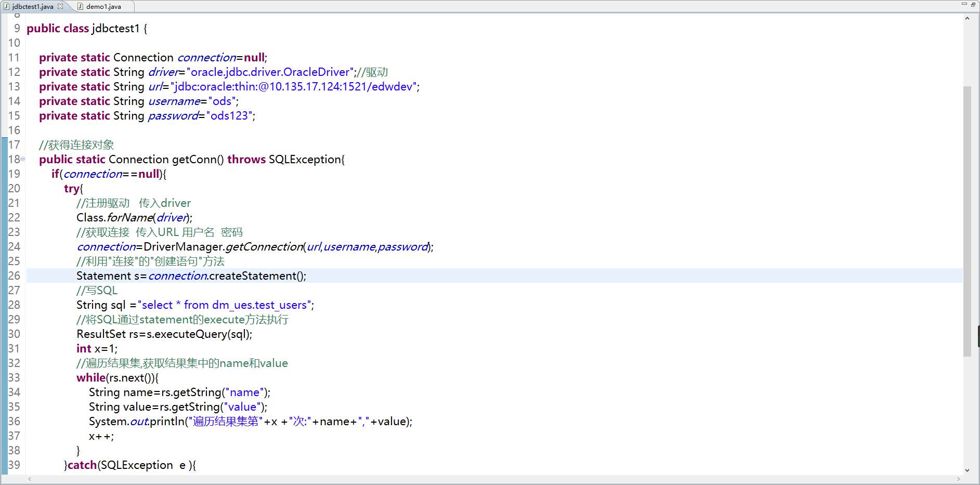The image size is (980, 485).
Task: Click the vertical scrollbar up arrow
Action: [967, 18]
